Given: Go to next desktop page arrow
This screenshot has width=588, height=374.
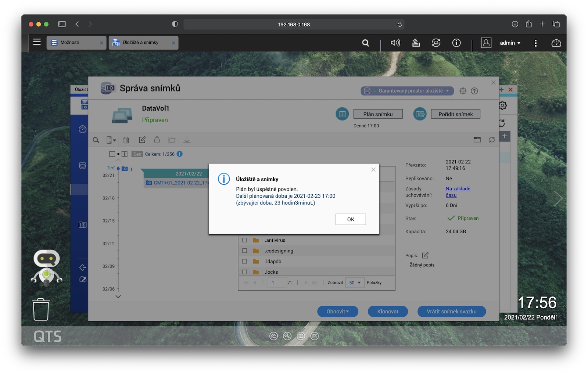Looking at the screenshot, I should click(x=558, y=199).
